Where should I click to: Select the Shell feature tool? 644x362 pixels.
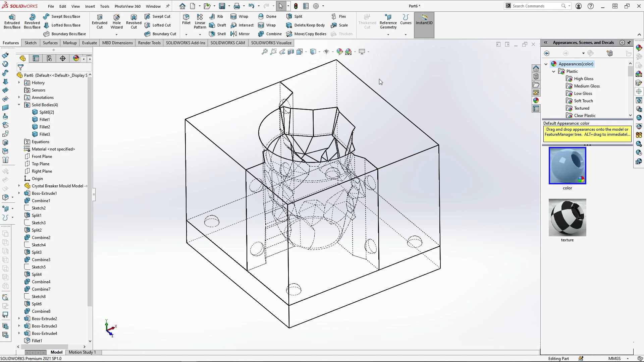tap(217, 34)
